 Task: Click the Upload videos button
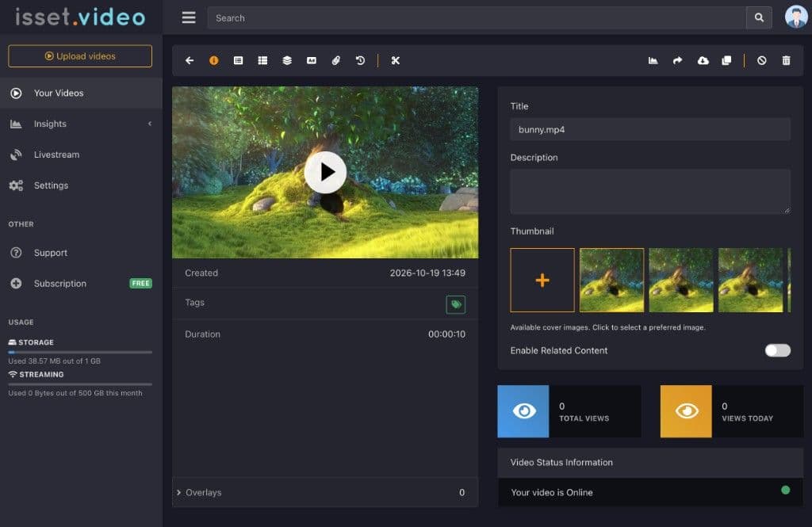[x=80, y=56]
